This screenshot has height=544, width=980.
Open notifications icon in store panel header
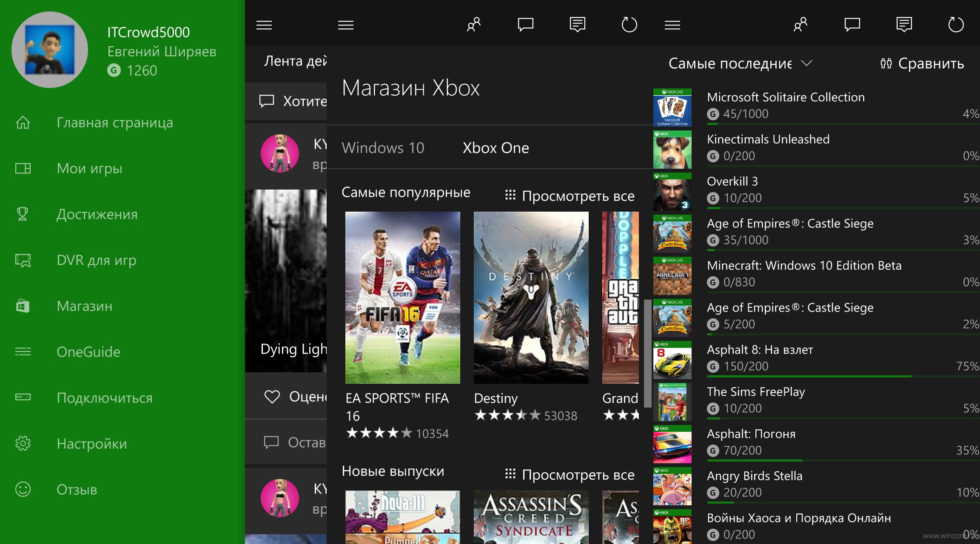[578, 25]
